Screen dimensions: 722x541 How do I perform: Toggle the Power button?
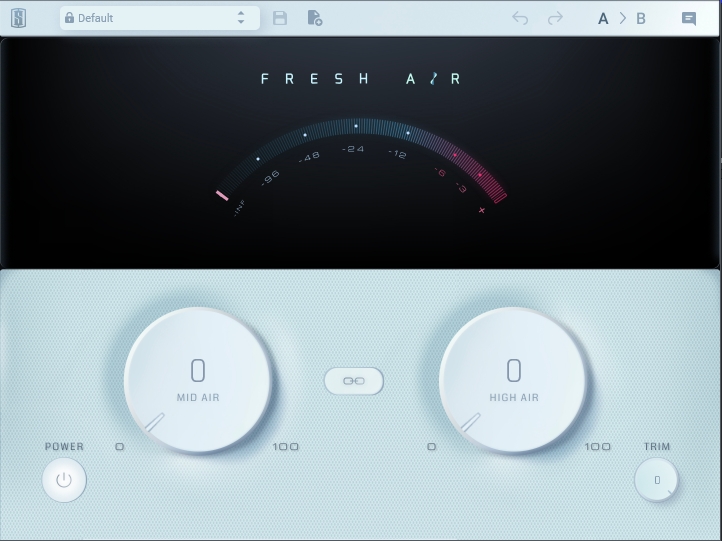tap(64, 480)
